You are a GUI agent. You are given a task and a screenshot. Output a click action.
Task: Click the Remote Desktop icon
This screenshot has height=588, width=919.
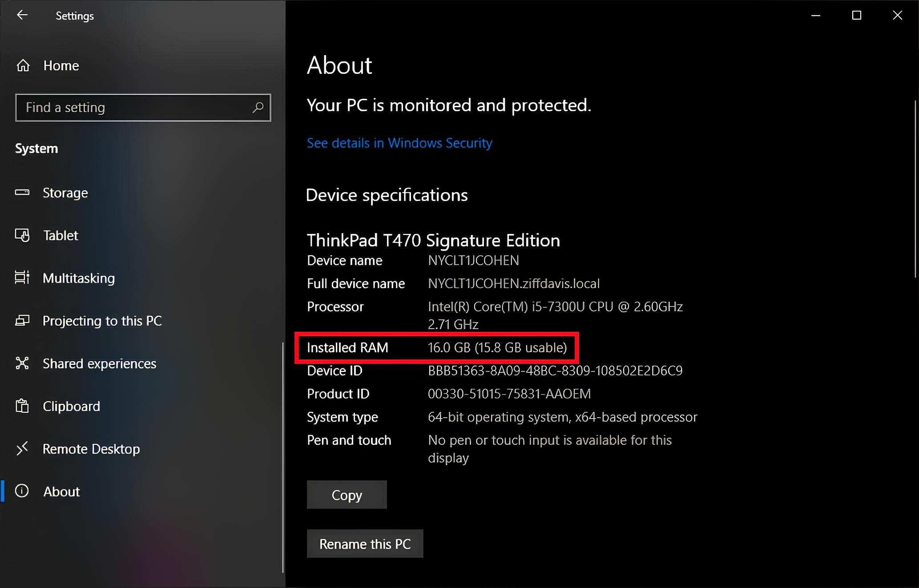[x=22, y=448]
